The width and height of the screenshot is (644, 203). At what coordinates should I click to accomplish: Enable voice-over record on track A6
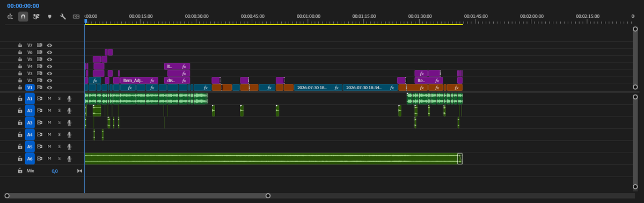pyautogui.click(x=69, y=158)
